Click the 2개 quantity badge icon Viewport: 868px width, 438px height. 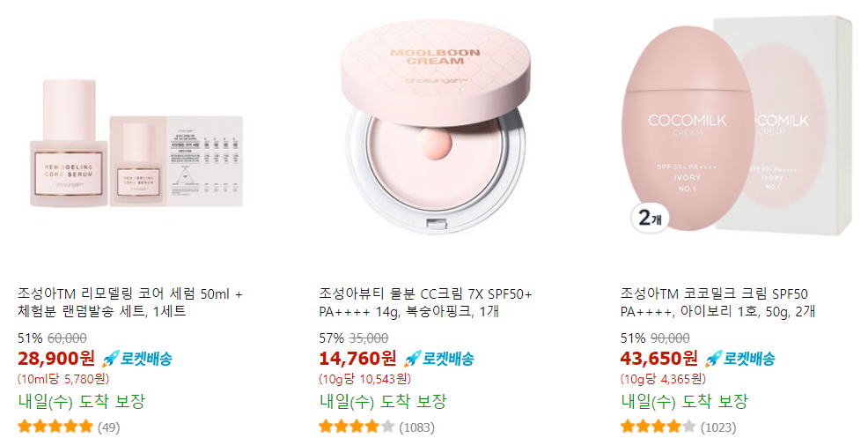pyautogui.click(x=650, y=218)
